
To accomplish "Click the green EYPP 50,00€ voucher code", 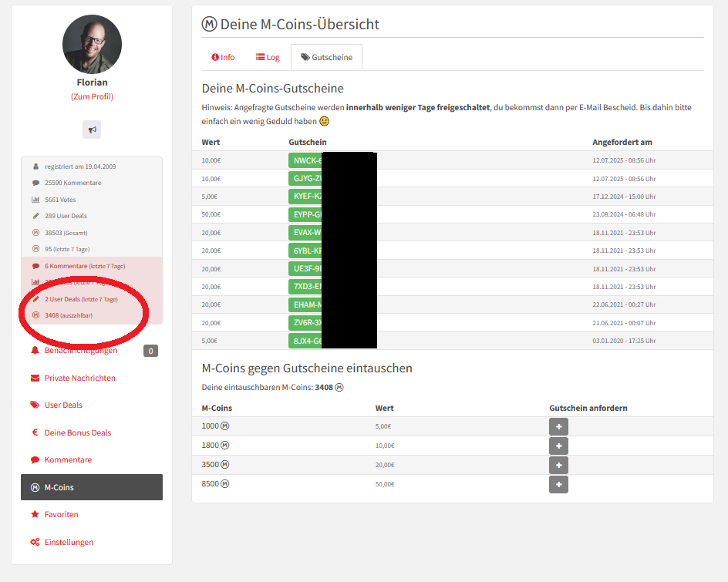I will 305,214.
